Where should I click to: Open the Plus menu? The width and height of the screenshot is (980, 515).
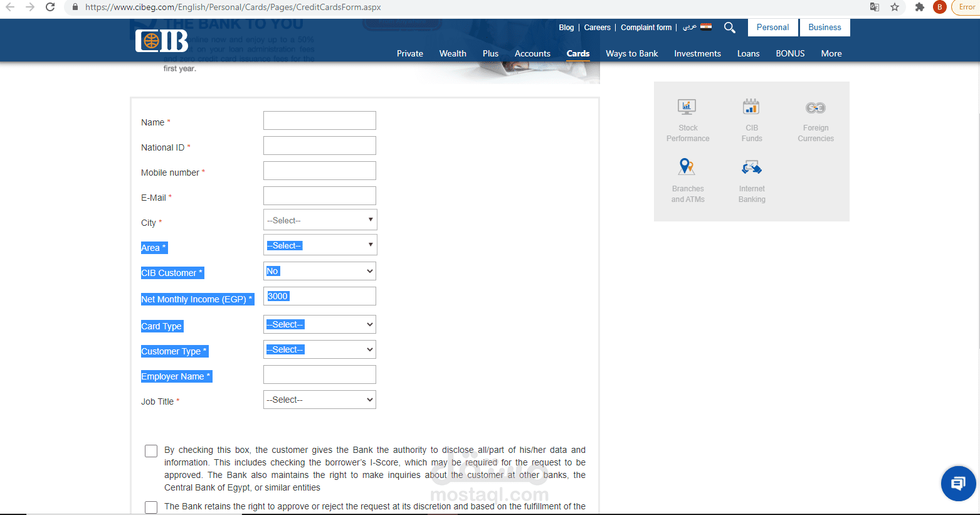490,53
